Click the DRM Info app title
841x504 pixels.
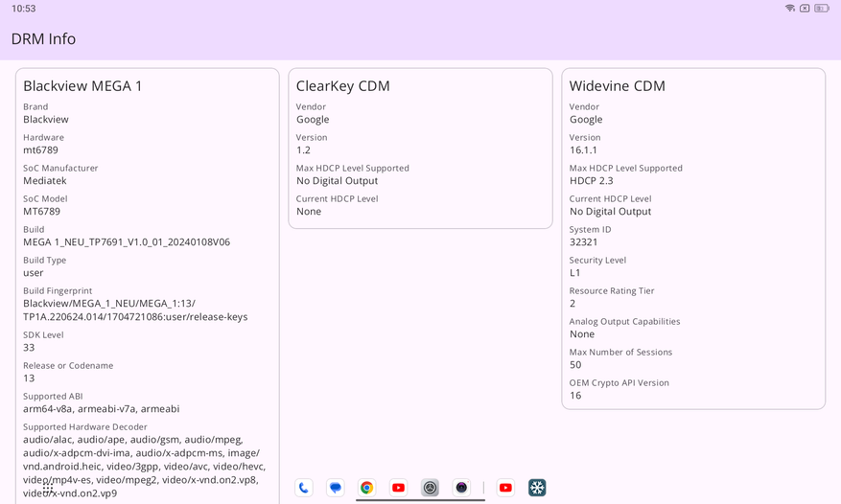(43, 38)
